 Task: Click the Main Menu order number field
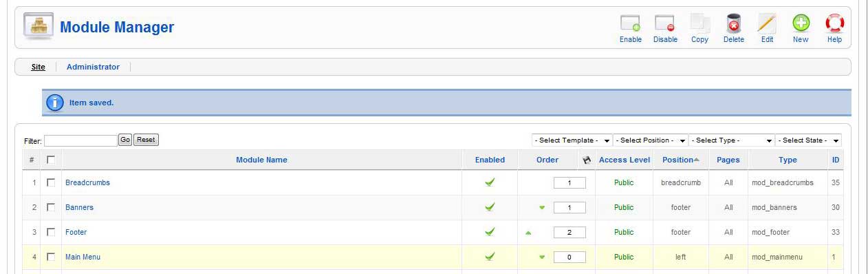(x=569, y=257)
